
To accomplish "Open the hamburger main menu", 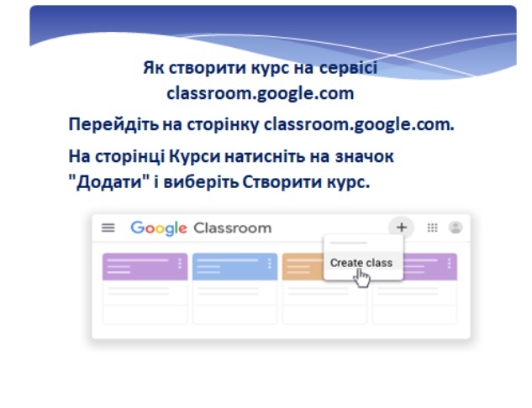I will click(108, 228).
